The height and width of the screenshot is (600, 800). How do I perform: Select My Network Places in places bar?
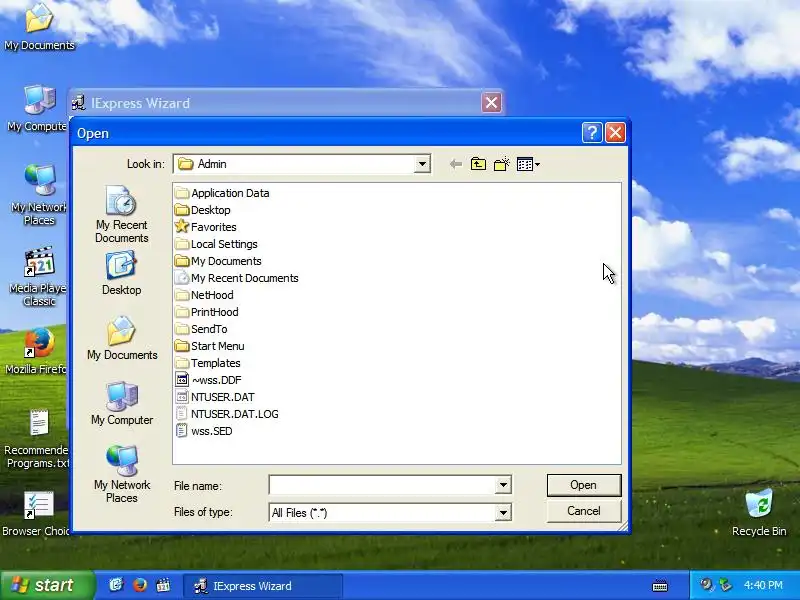click(x=122, y=474)
